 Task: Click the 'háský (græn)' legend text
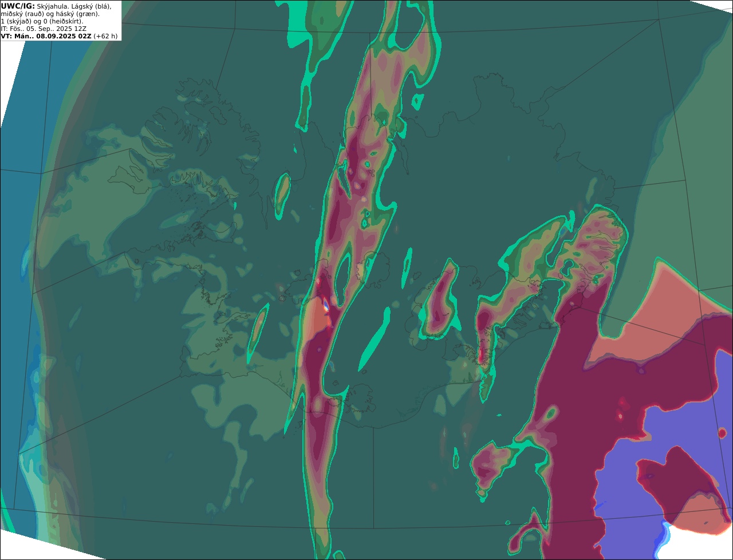point(77,14)
